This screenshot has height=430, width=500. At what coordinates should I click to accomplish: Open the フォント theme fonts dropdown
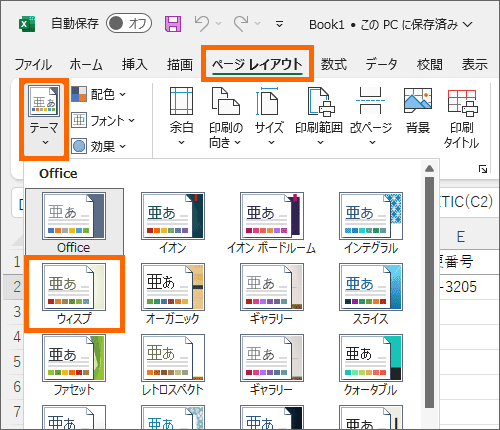tap(103, 120)
